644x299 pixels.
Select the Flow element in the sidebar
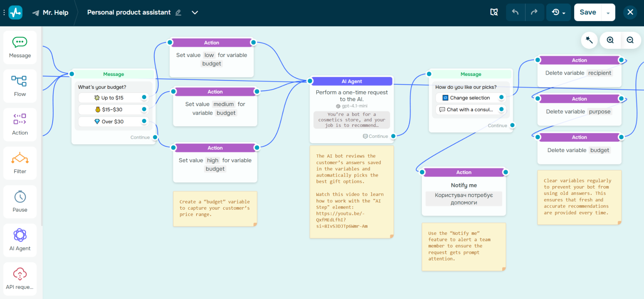click(20, 86)
